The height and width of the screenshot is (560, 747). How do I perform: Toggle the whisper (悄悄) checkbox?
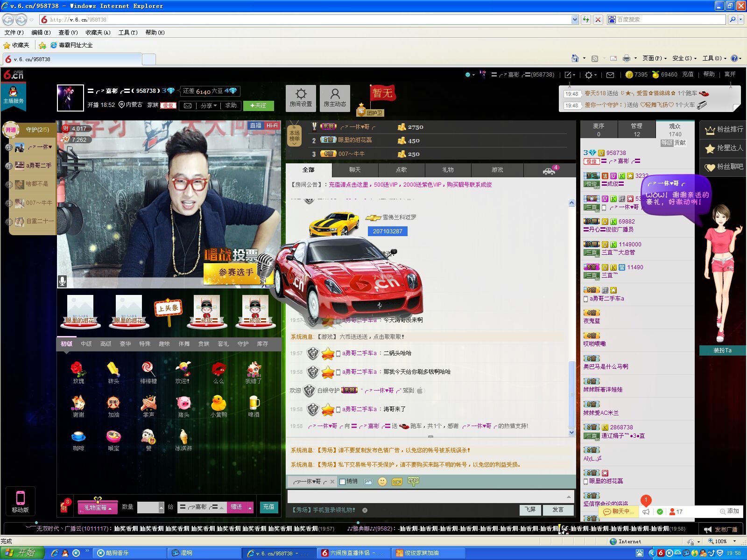[342, 482]
